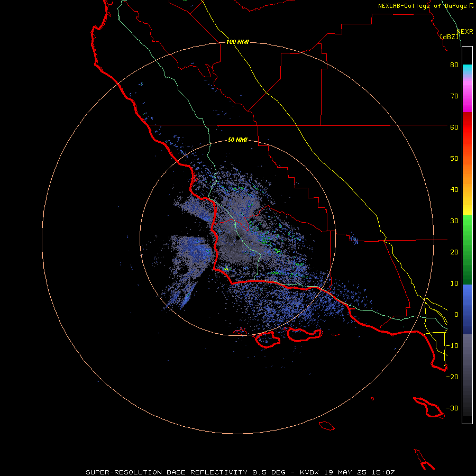The height and width of the screenshot is (476, 476).
Task: Click the 50 NMI range ring label
Action: click(x=237, y=140)
